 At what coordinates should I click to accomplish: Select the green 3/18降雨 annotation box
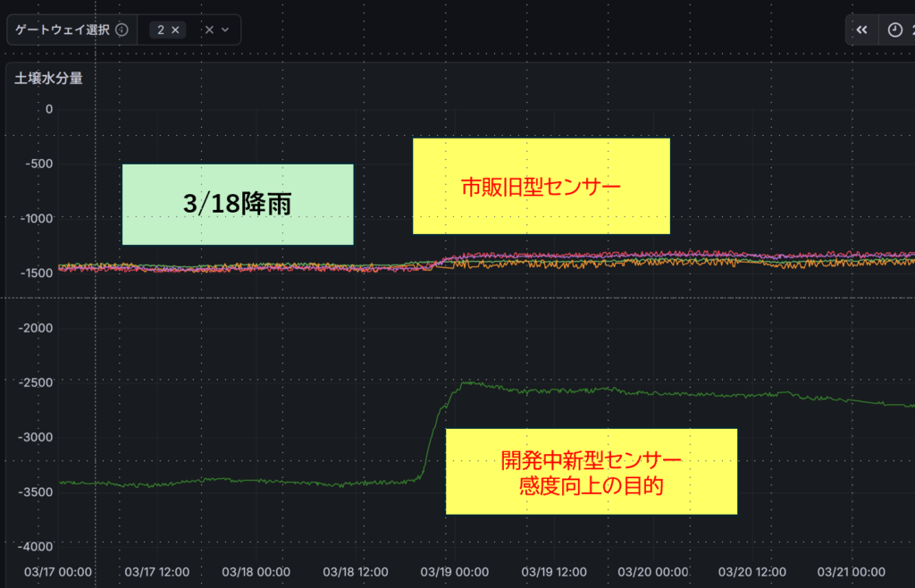point(238,205)
